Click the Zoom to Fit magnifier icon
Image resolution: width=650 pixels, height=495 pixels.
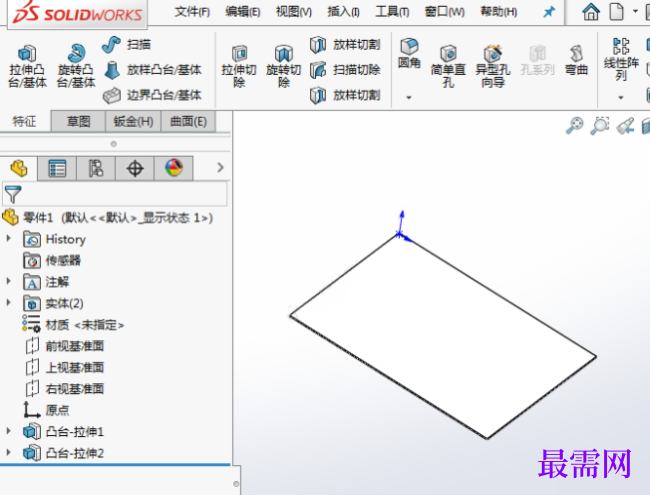(575, 125)
